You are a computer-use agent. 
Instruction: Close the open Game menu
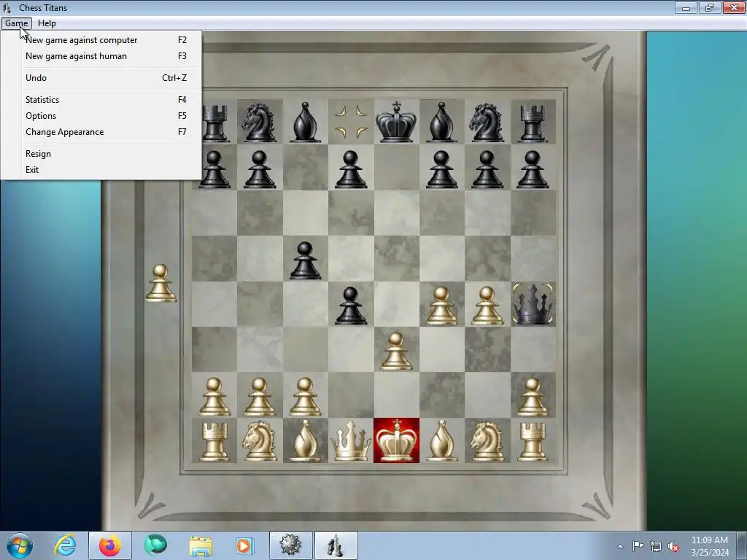tap(17, 23)
